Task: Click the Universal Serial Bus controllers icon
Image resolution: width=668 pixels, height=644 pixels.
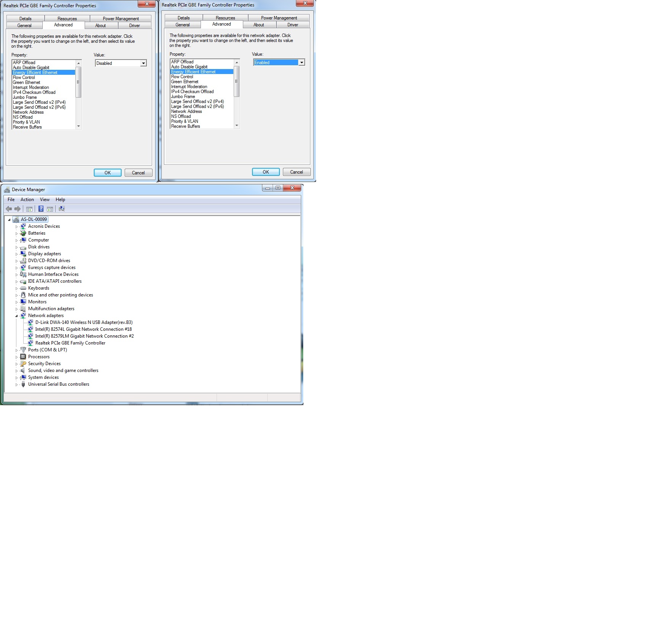Action: click(x=23, y=384)
